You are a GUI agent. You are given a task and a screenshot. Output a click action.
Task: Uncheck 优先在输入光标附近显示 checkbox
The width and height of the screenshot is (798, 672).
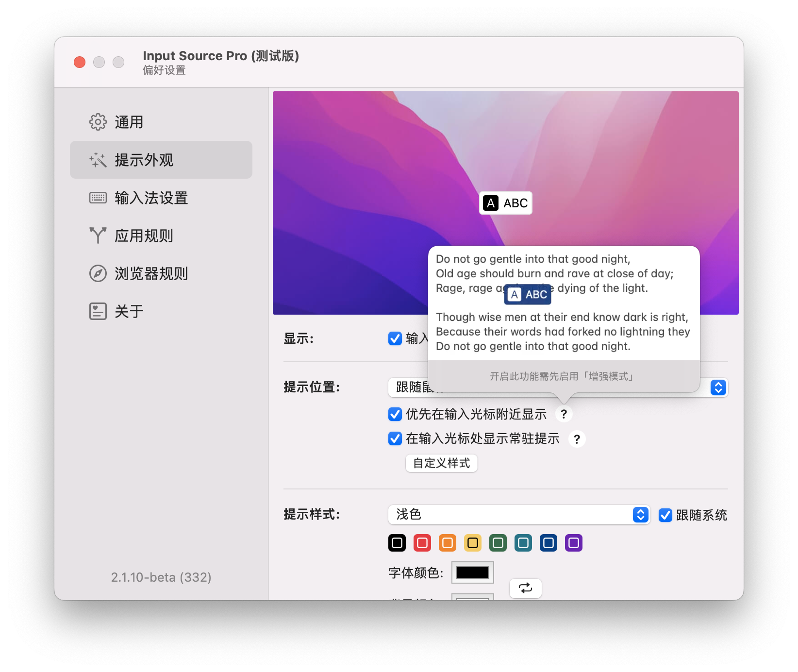pos(395,414)
